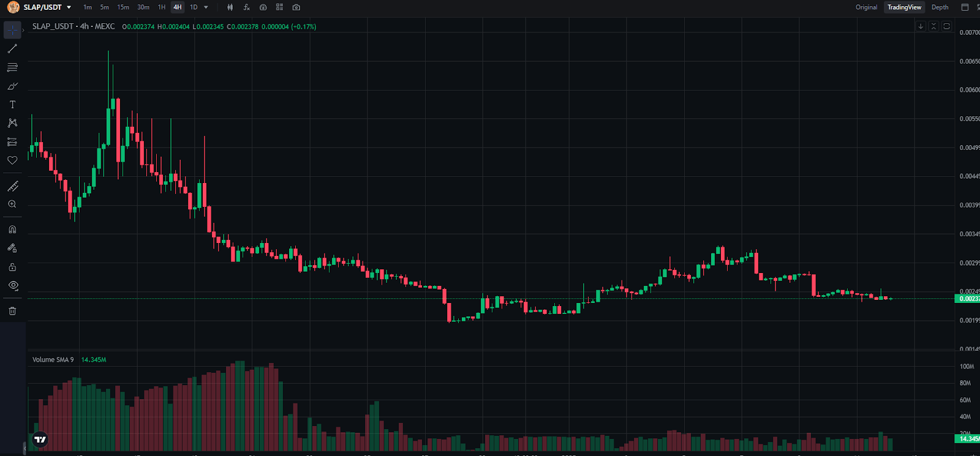Take a chart screenshot with the camera icon
The width and height of the screenshot is (980, 456).
[x=296, y=7]
